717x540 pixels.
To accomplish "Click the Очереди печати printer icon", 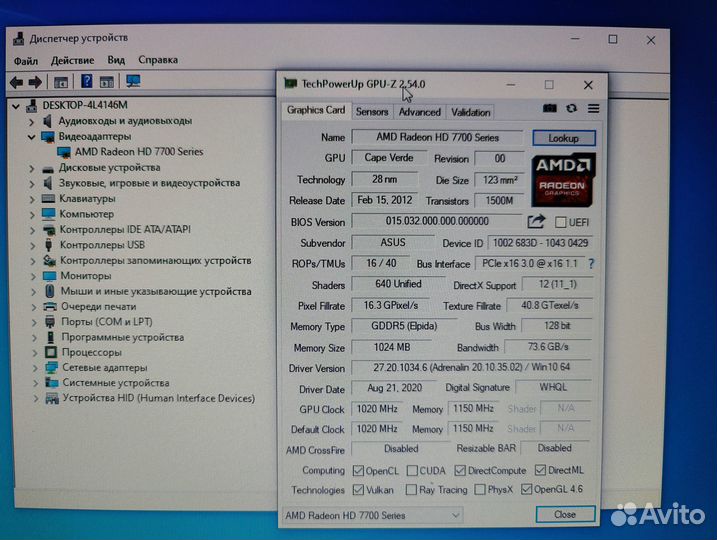I will pyautogui.click(x=50, y=307).
